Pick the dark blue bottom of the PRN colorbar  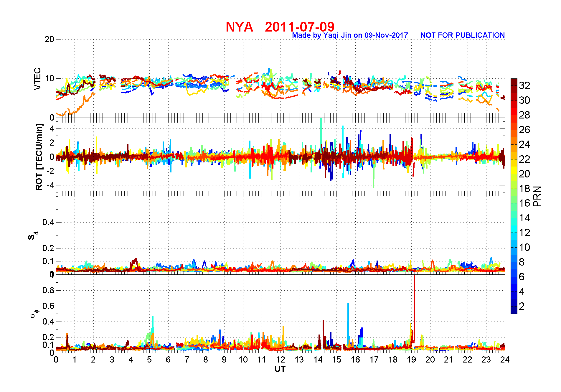coord(514,310)
